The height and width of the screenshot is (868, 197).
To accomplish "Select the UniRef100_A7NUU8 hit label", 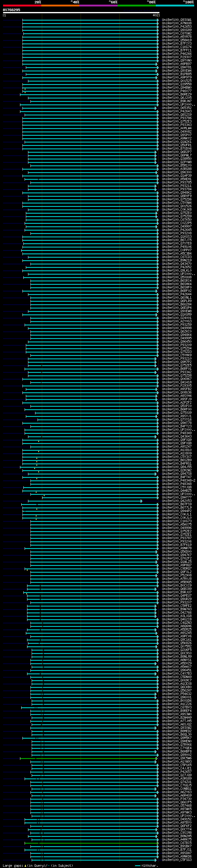I will coord(177,23).
